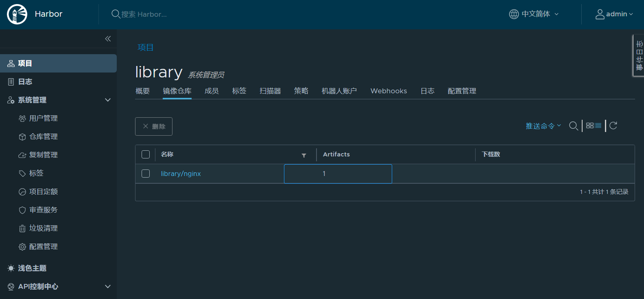Click the API control center (API控制中心) icon
Viewport: 644px width, 299px height.
coord(11,287)
